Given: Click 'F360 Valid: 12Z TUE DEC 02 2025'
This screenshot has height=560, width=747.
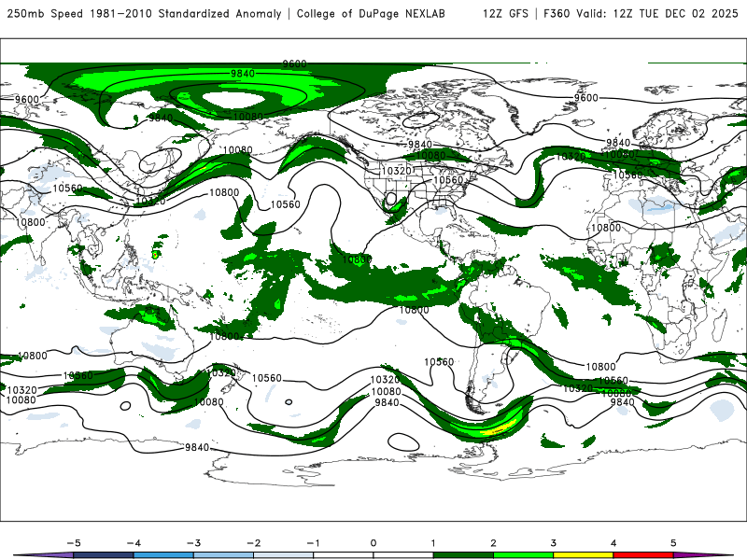Looking at the screenshot, I should 641,14.
